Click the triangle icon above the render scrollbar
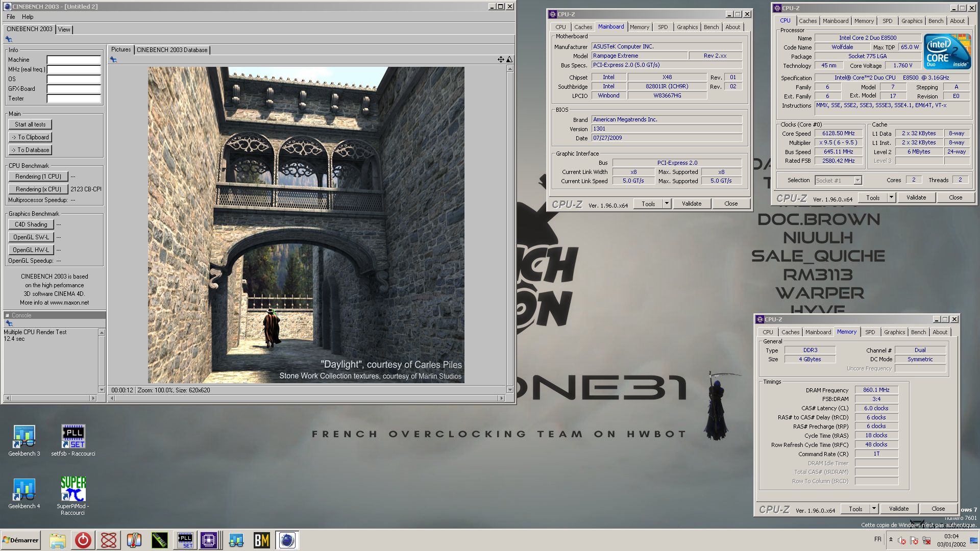The width and height of the screenshot is (980, 551). pos(509,60)
